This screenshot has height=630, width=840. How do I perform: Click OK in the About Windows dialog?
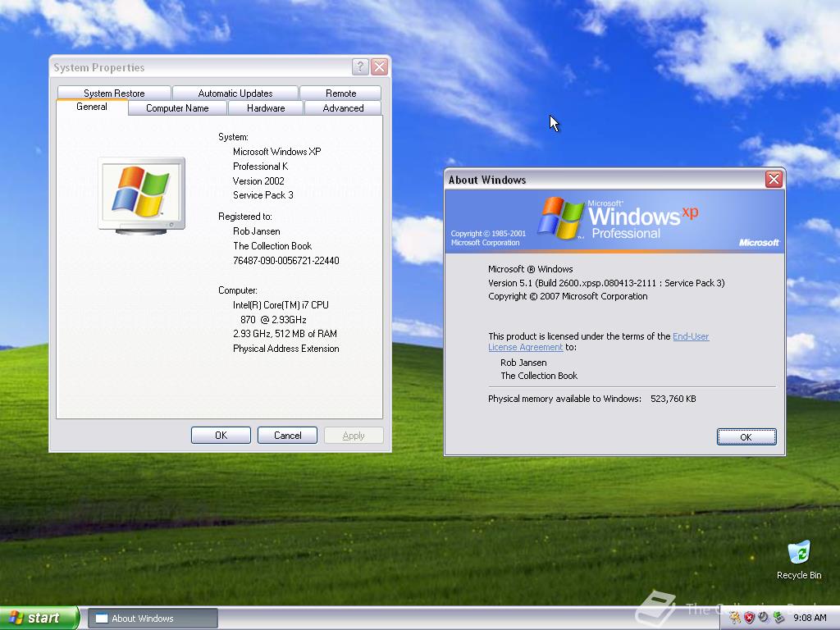pyautogui.click(x=746, y=437)
